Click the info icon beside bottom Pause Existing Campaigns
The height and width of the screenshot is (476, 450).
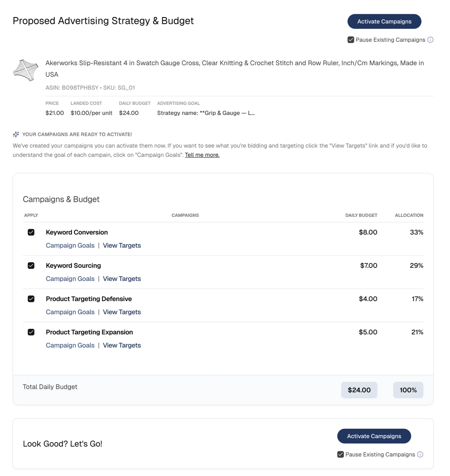pyautogui.click(x=420, y=454)
